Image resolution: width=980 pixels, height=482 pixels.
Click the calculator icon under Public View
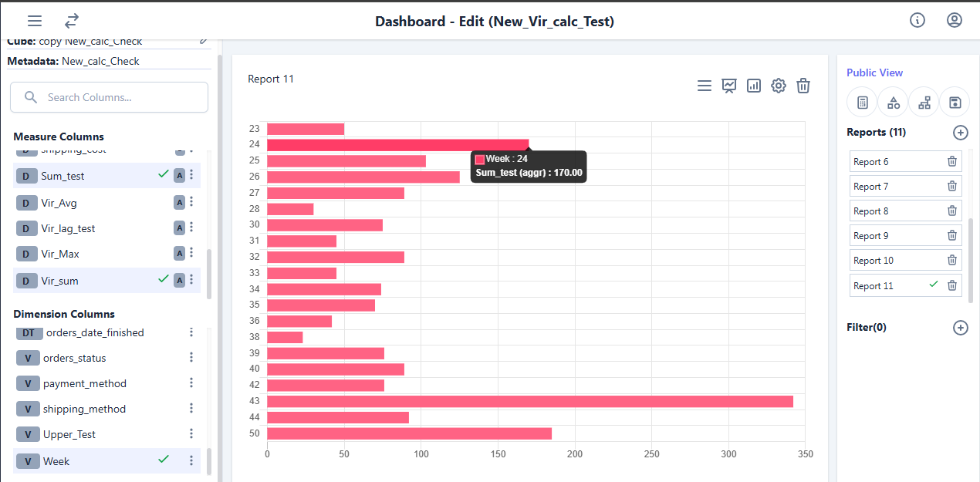(x=862, y=102)
